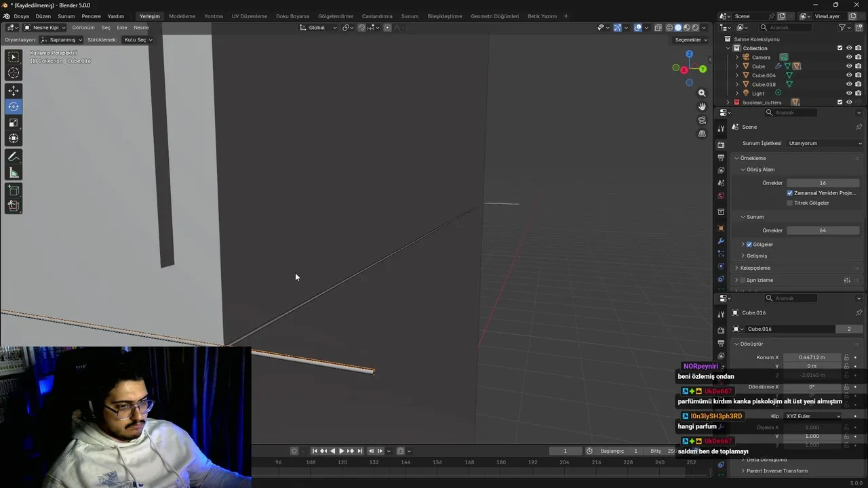Viewport: 868px width, 488px height.
Task: Switch to rendered viewport shading
Action: (694, 28)
